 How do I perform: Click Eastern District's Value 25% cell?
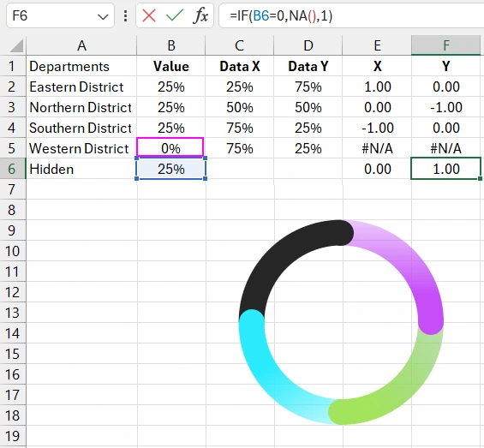coord(171,87)
